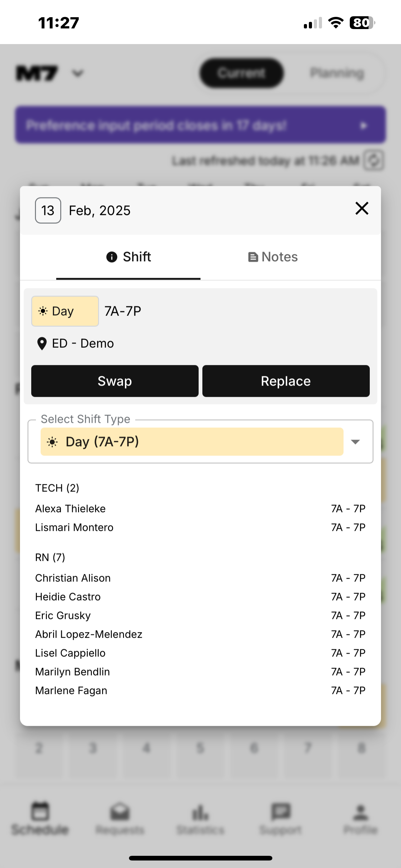Tap the Schedule calendar icon
Viewport: 401px width, 868px height.
coord(40,812)
